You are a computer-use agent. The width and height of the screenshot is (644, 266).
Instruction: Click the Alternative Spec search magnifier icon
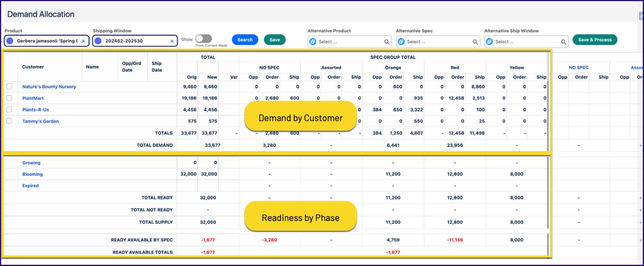click(475, 42)
